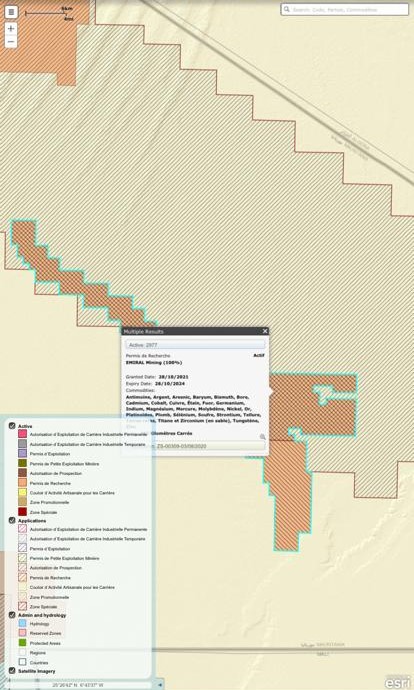
Task: Click the magnifier icon in search box
Action: pyautogui.click(x=286, y=9)
